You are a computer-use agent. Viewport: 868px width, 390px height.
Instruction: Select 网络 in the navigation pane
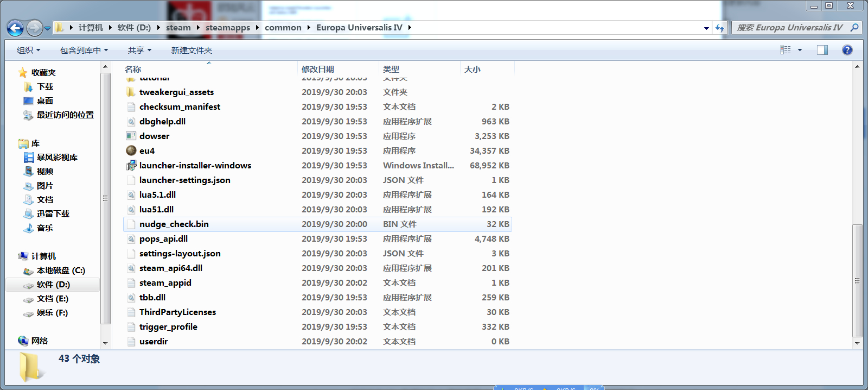pos(33,341)
